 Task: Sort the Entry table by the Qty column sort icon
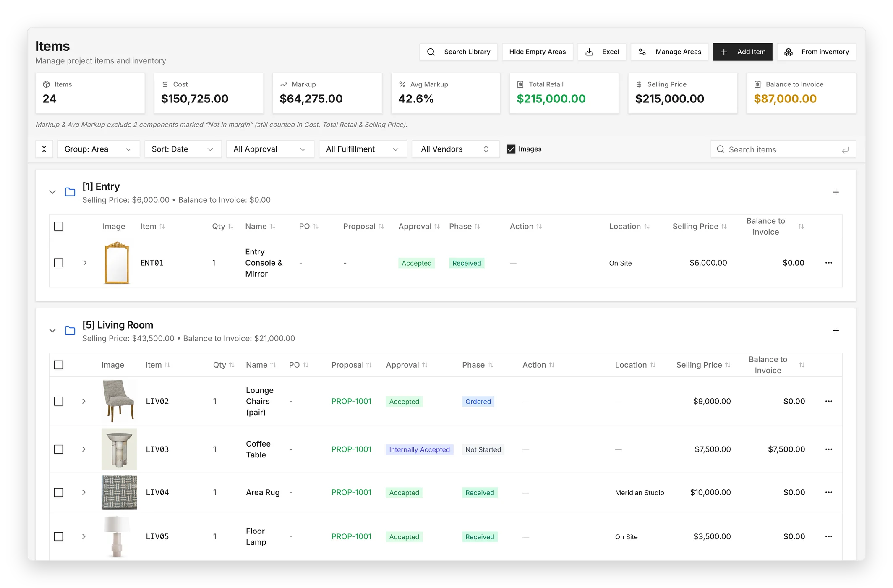click(231, 226)
